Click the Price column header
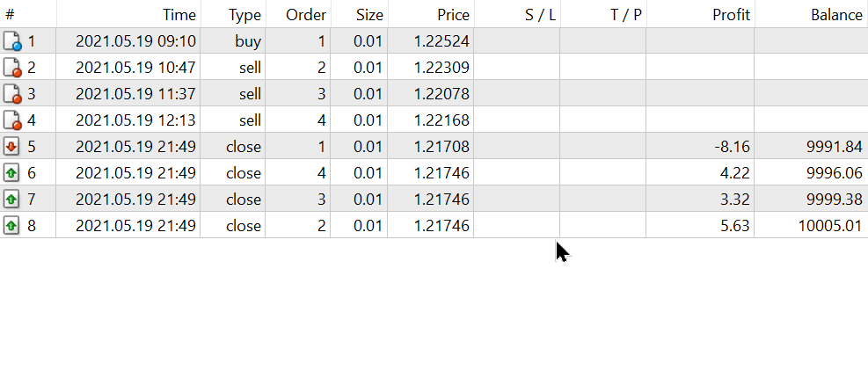The width and height of the screenshot is (868, 385). click(x=453, y=15)
